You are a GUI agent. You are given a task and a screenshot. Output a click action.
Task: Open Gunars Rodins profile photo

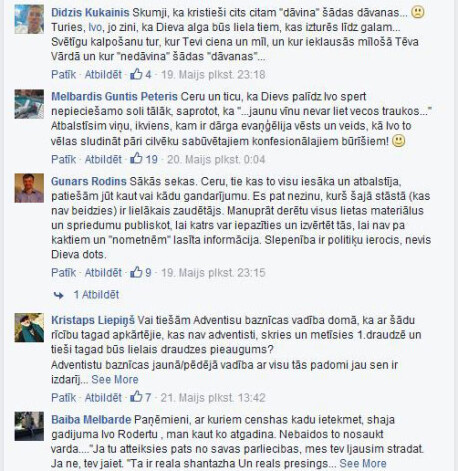pos(29,188)
